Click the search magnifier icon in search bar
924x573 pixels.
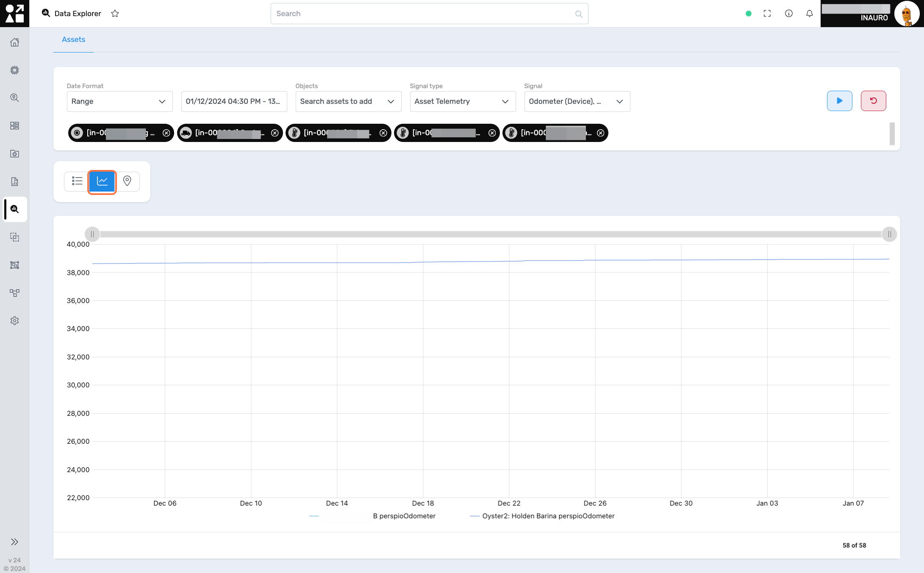578,14
